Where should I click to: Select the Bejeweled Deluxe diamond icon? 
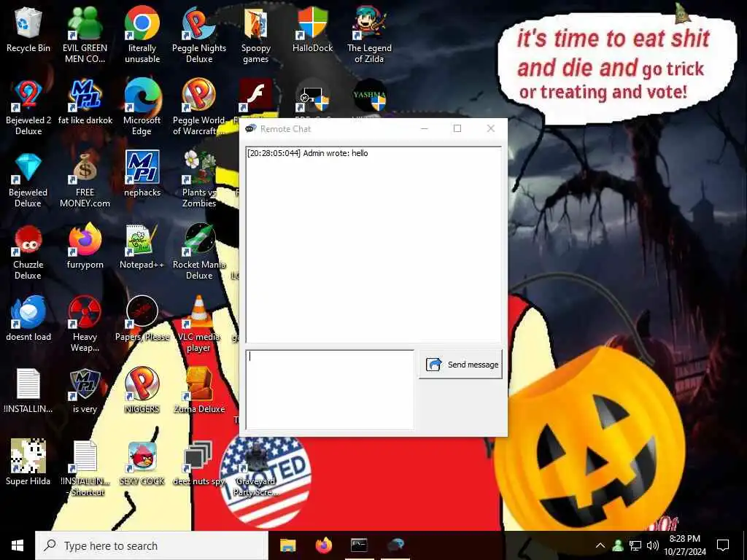[28, 180]
